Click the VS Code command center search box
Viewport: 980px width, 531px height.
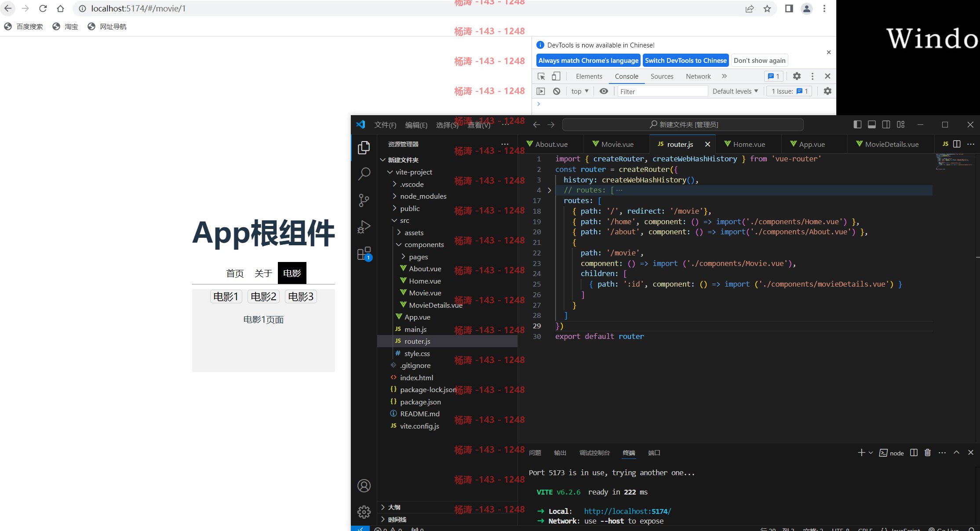click(683, 124)
